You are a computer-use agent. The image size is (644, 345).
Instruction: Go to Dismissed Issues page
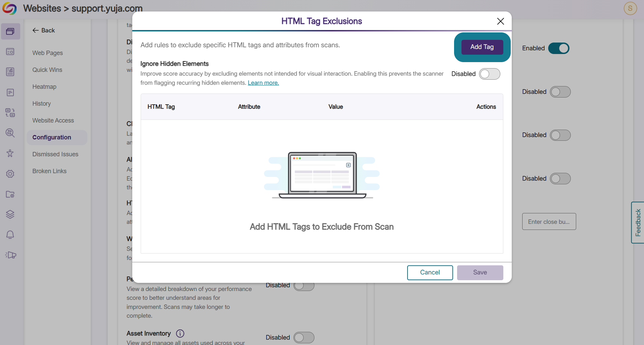[x=55, y=154]
